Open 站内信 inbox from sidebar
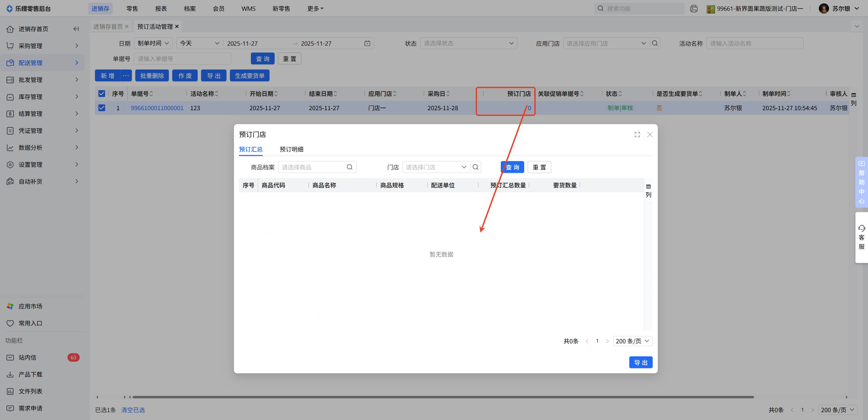 tap(27, 357)
